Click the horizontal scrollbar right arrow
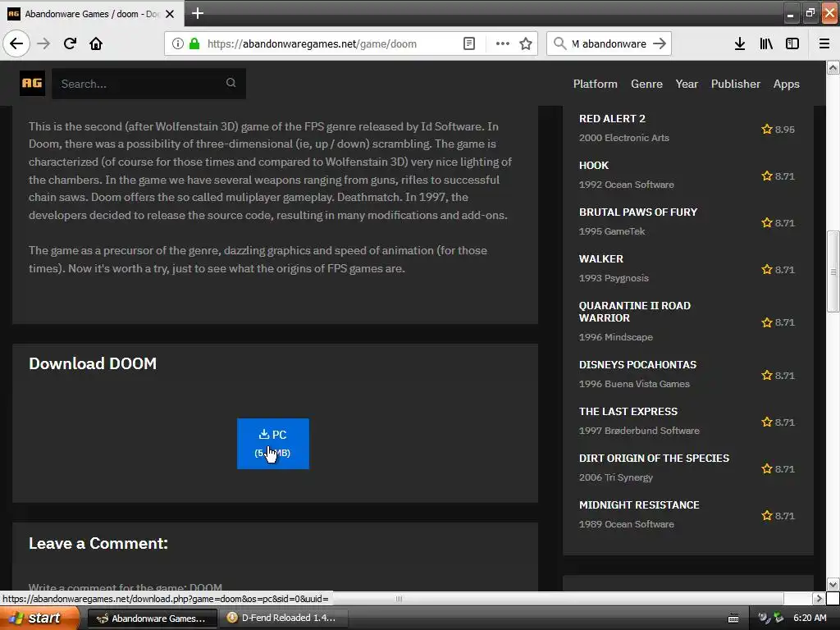 pyautogui.click(x=818, y=598)
